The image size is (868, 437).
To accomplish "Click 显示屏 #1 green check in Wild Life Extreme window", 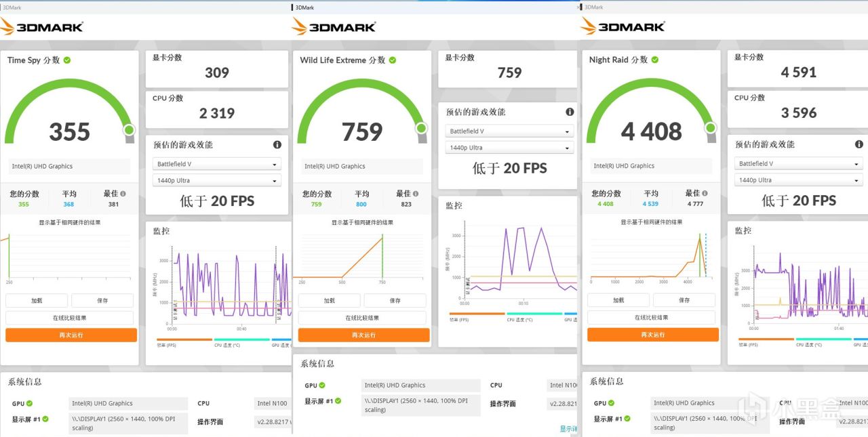I will point(338,401).
